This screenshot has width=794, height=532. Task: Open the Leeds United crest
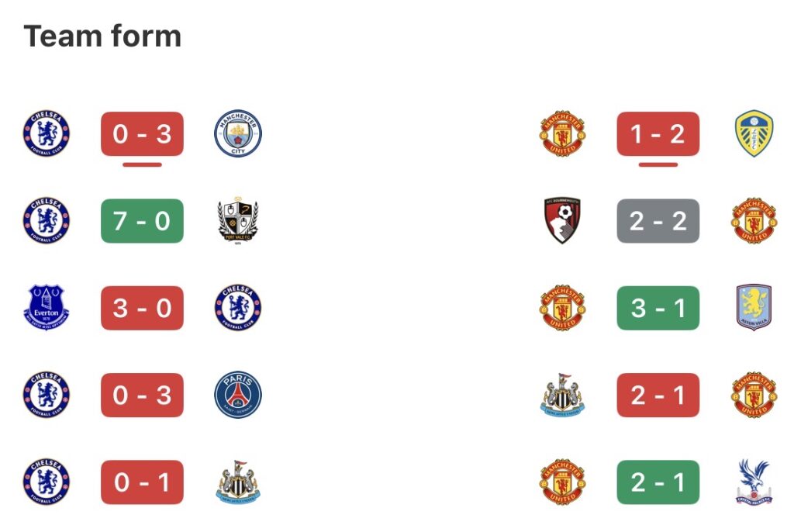(x=754, y=133)
